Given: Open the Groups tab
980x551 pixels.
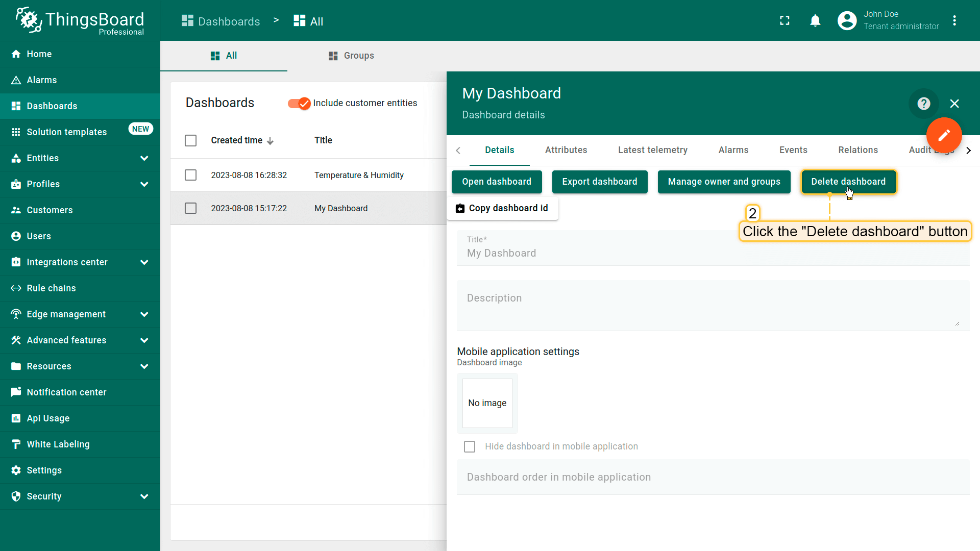Looking at the screenshot, I should pyautogui.click(x=351, y=56).
